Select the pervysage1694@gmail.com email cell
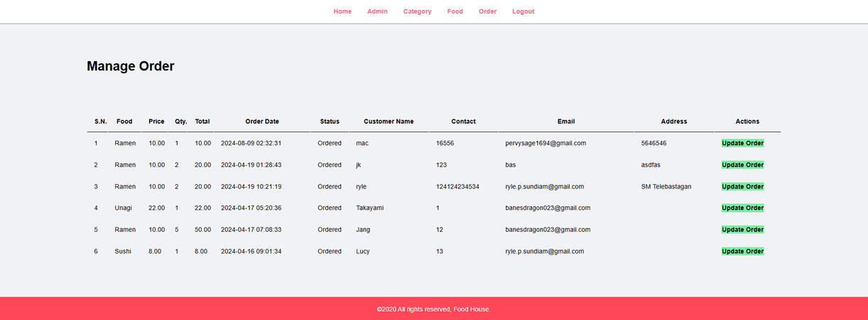This screenshot has width=868, height=320. (x=546, y=143)
